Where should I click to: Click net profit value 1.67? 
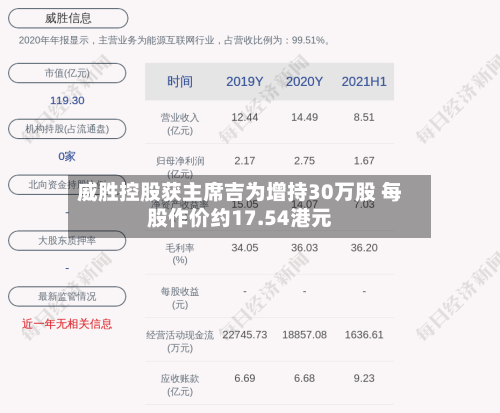click(x=364, y=161)
